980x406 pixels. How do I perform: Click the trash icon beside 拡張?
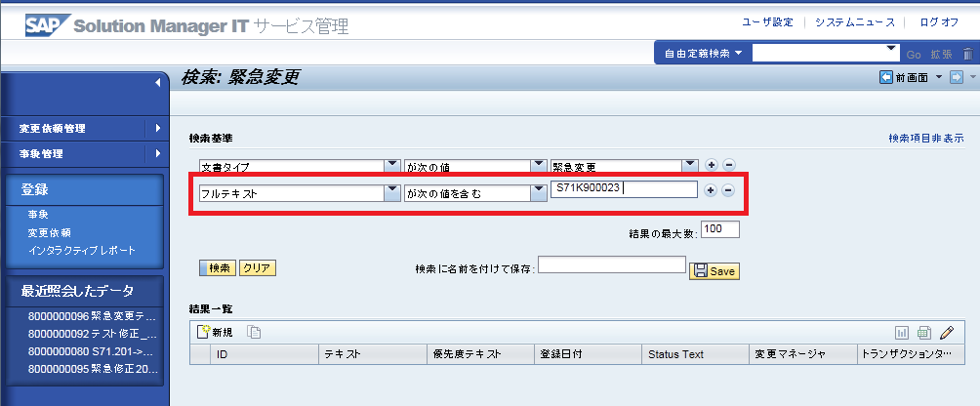click(x=966, y=54)
